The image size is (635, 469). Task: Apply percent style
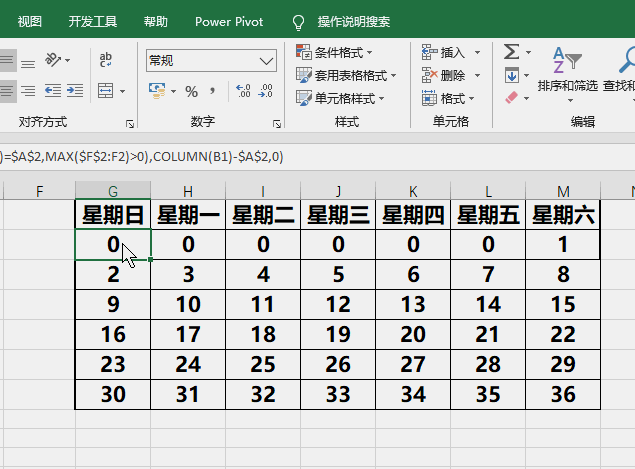(x=192, y=92)
